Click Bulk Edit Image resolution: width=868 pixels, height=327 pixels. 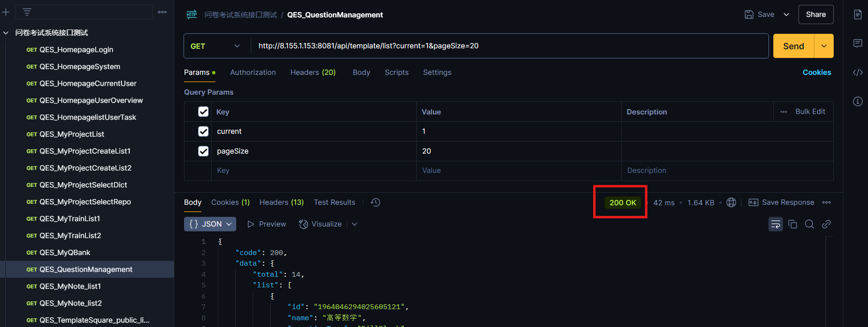810,112
